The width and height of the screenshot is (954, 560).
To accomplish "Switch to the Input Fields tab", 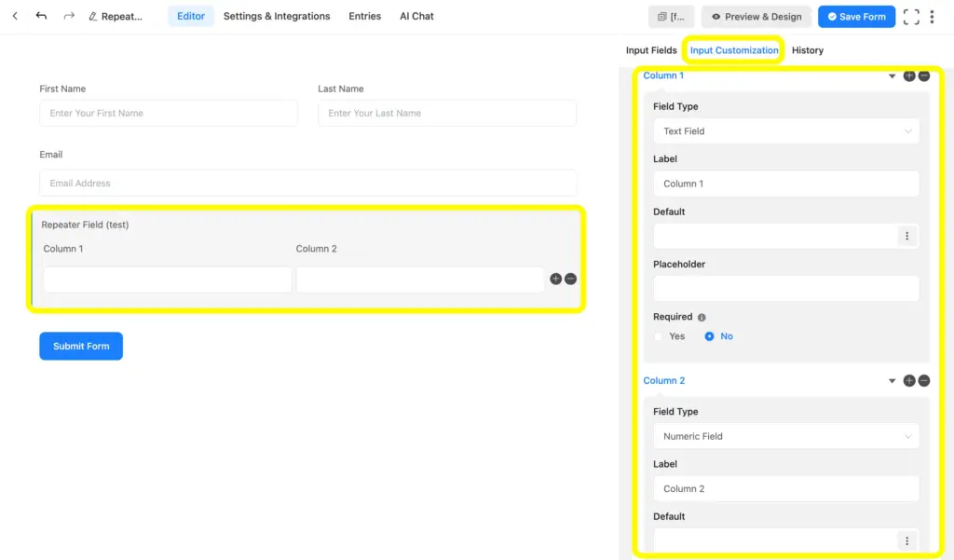I will click(651, 50).
